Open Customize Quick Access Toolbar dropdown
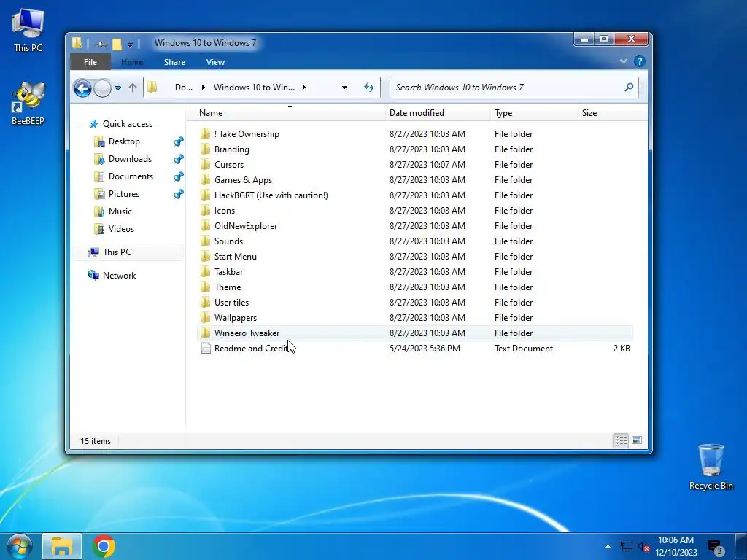This screenshot has width=747, height=560. pyautogui.click(x=130, y=44)
